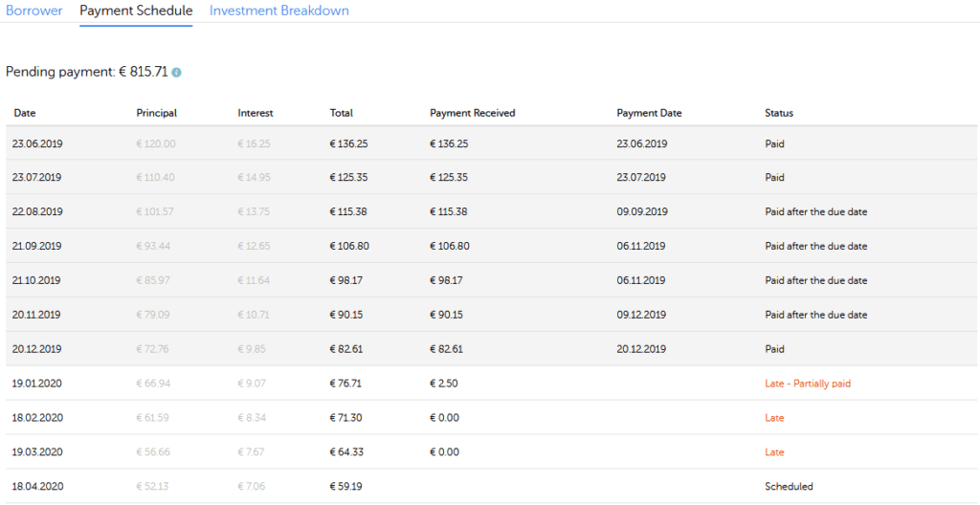This screenshot has width=980, height=505.
Task: Click interest amount € 10.71
Action: [x=254, y=315]
